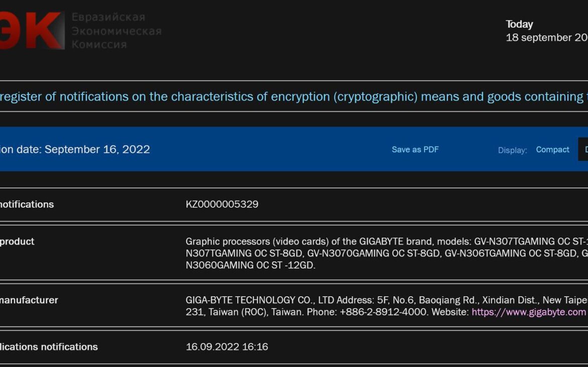
Task: Click the 18 september date text
Action: point(546,38)
